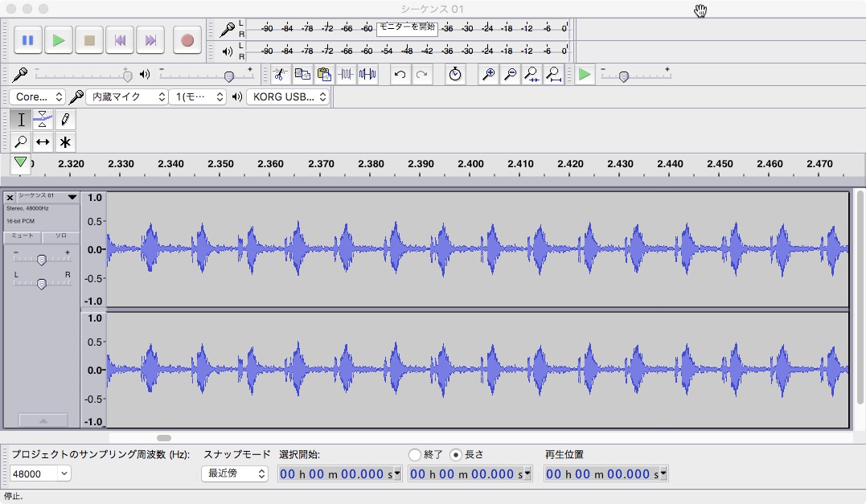Click the horizontal scrollbar thumb

[164, 438]
